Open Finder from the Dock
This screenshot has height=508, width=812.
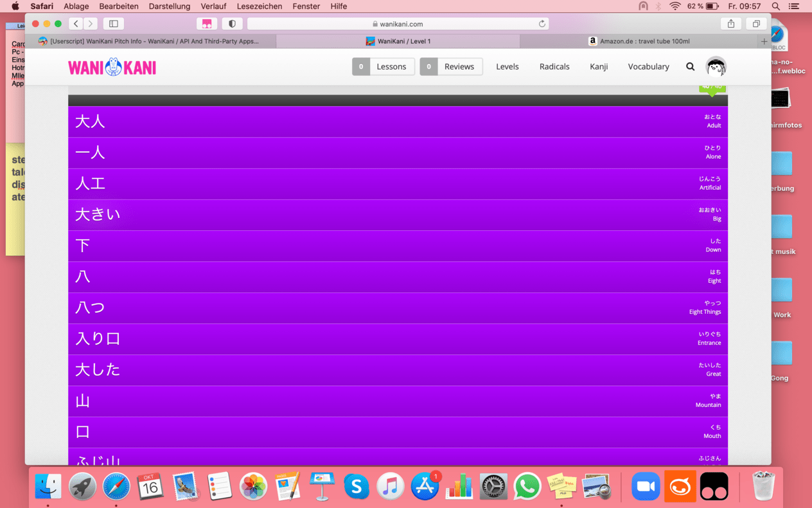tap(49, 487)
